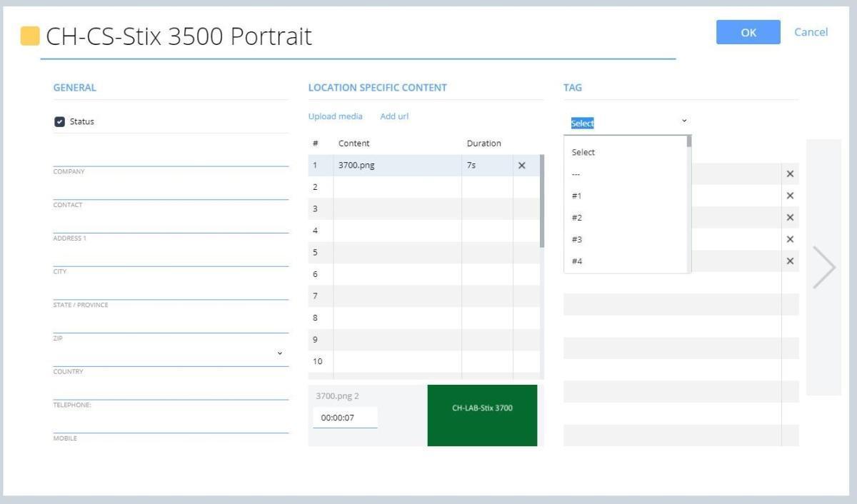Click the City input field
Viewport: 857px width, 504px height.
pos(171,256)
